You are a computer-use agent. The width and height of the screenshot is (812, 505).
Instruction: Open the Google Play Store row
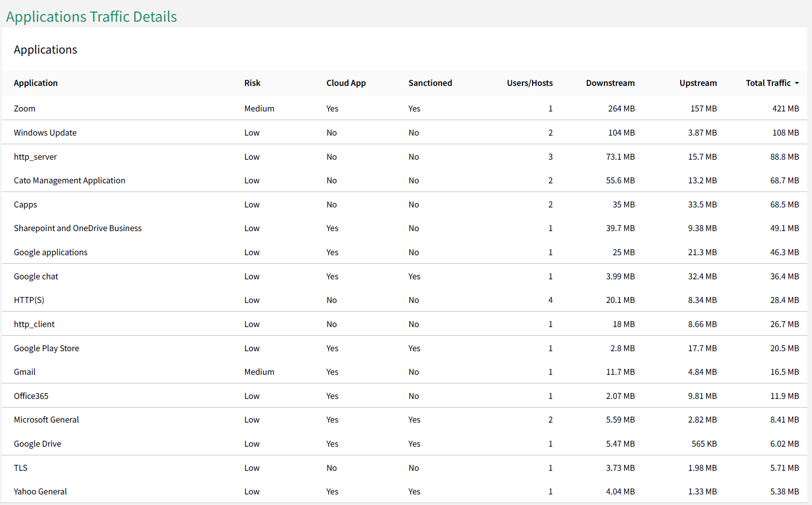click(404, 348)
